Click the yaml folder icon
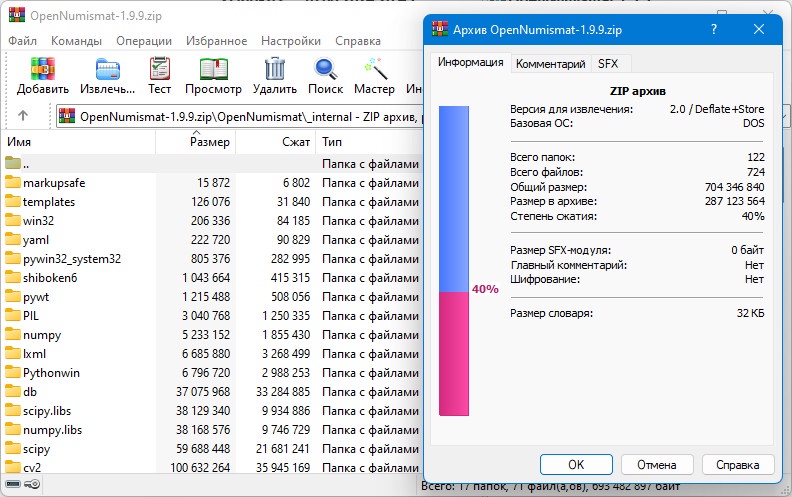Viewport: 792px width, 497px height. [13, 239]
